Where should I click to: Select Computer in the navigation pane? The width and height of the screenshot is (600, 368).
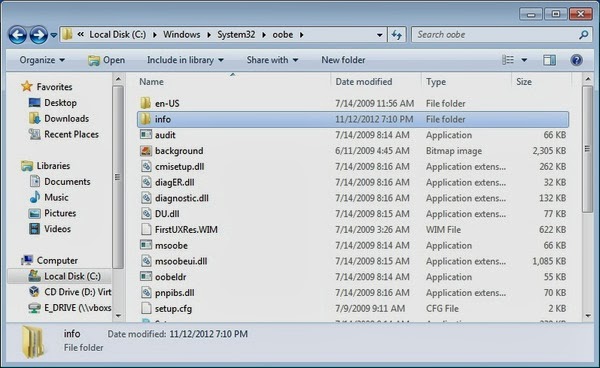coord(57,261)
